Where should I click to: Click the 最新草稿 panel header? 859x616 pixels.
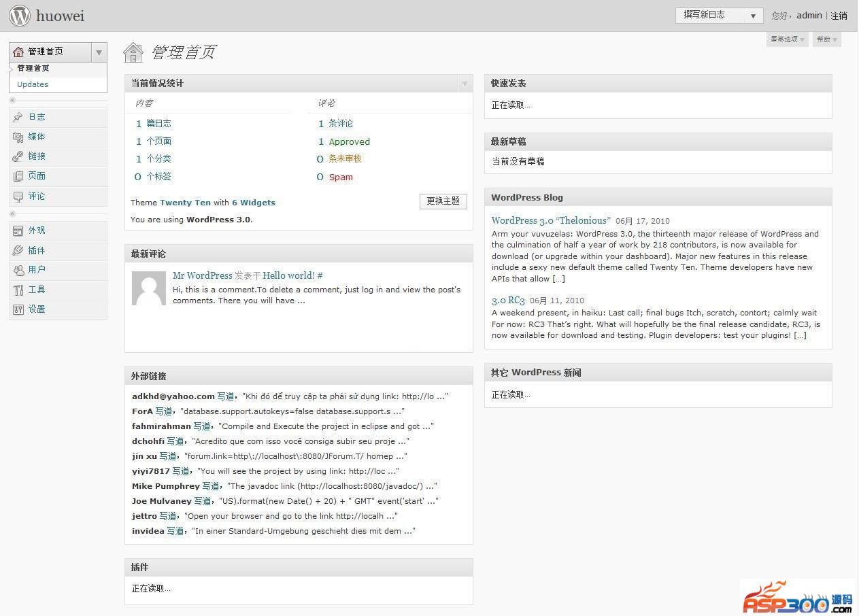pos(658,142)
